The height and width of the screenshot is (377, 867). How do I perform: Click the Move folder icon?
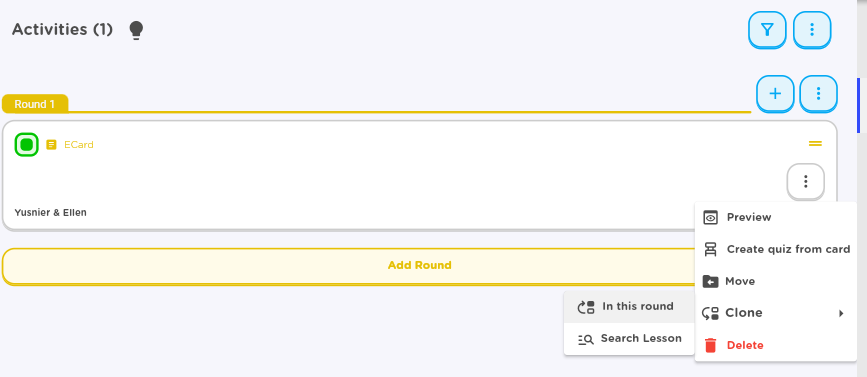click(710, 281)
